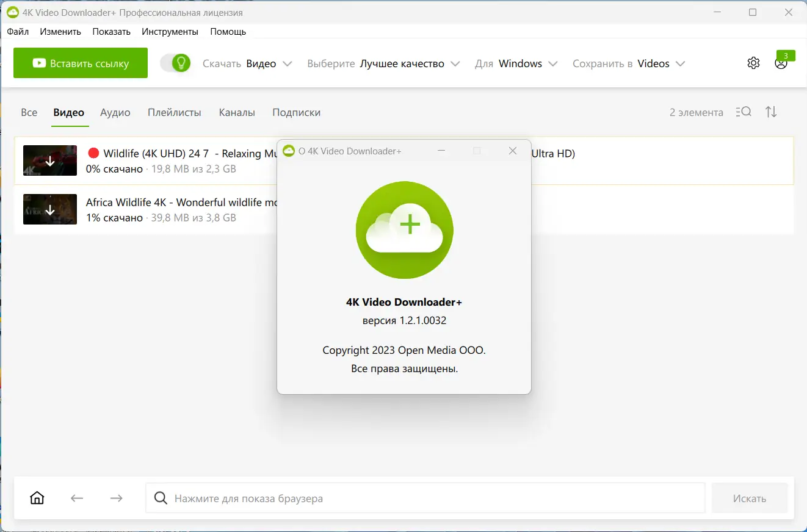Click the Искать button
This screenshot has width=807, height=532.
[750, 498]
